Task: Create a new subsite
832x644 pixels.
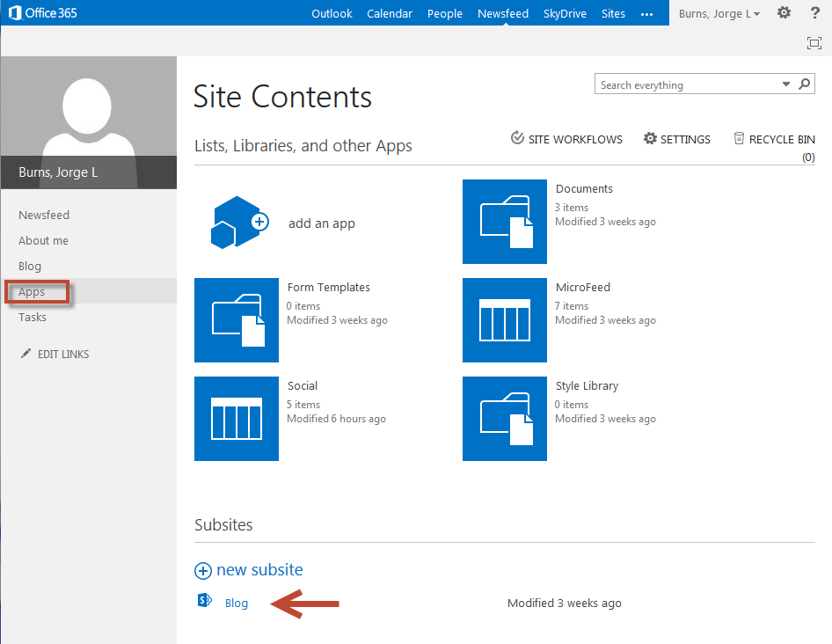Action: coord(249,570)
